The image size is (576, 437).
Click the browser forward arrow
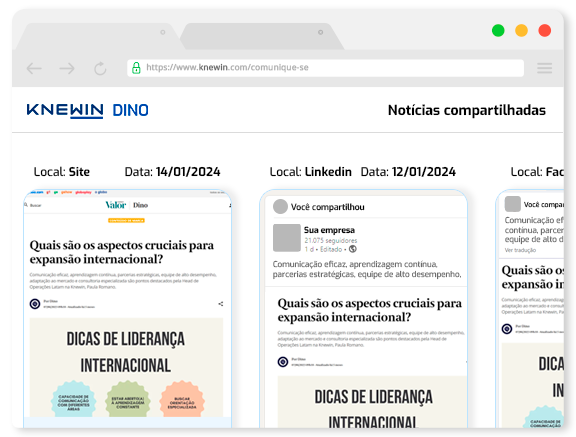[x=67, y=68]
